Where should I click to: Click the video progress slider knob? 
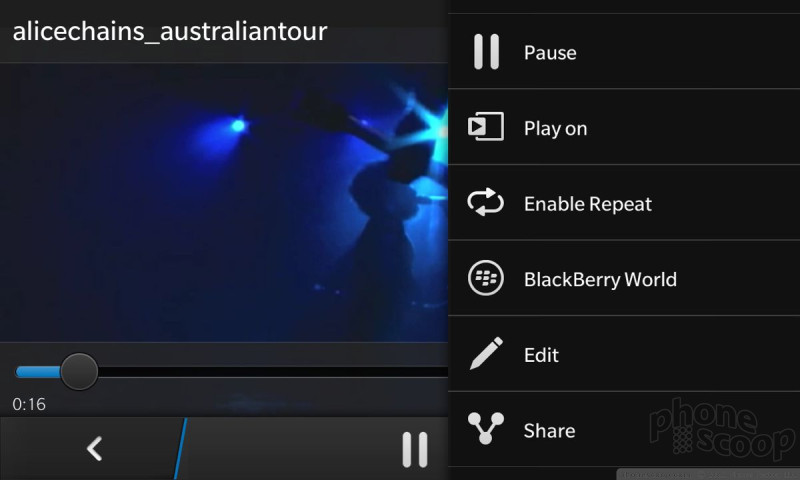(79, 371)
